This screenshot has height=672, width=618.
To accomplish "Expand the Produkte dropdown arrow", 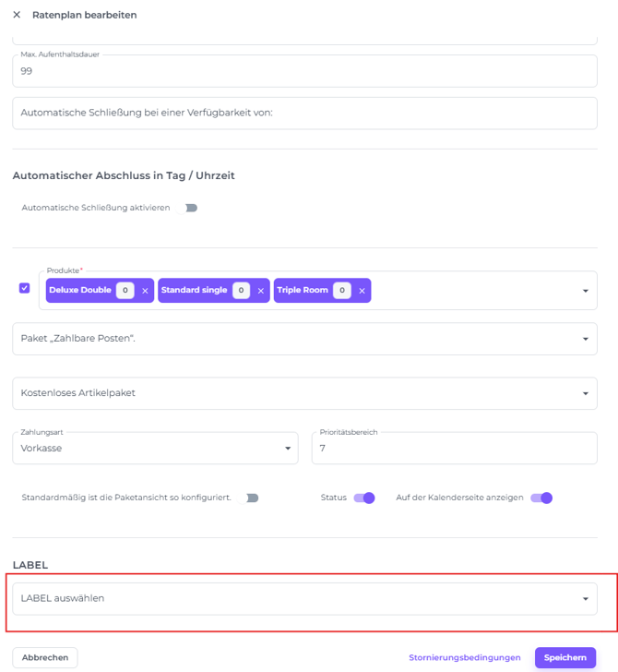I will click(x=585, y=291).
